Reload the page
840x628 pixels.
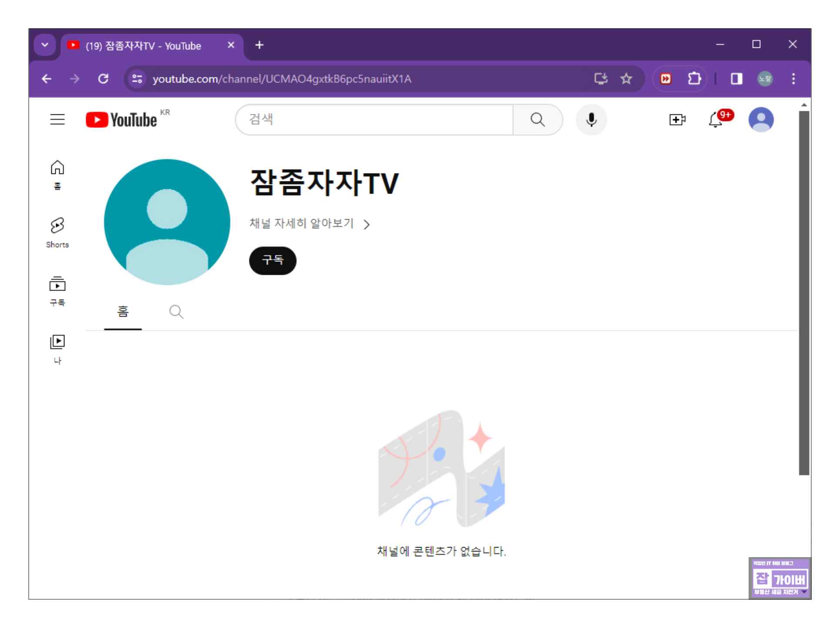tap(103, 79)
